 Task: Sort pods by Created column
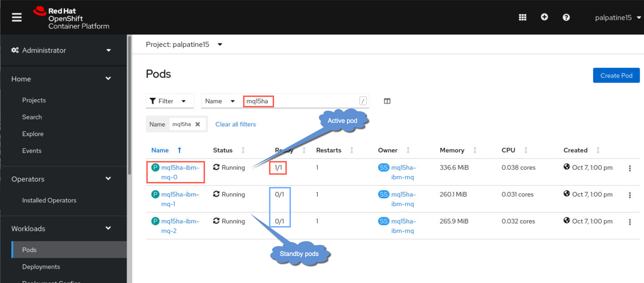598,150
